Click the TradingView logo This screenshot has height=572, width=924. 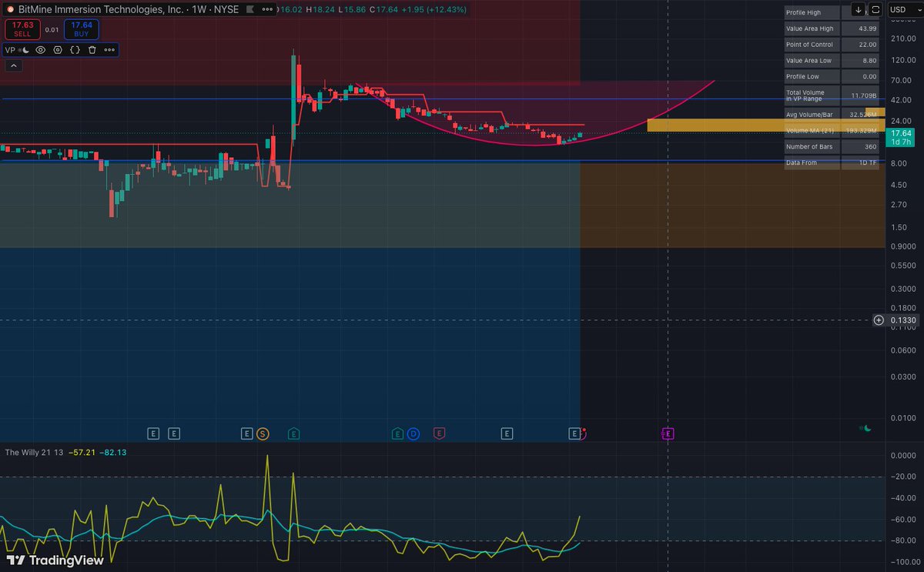coord(54,560)
